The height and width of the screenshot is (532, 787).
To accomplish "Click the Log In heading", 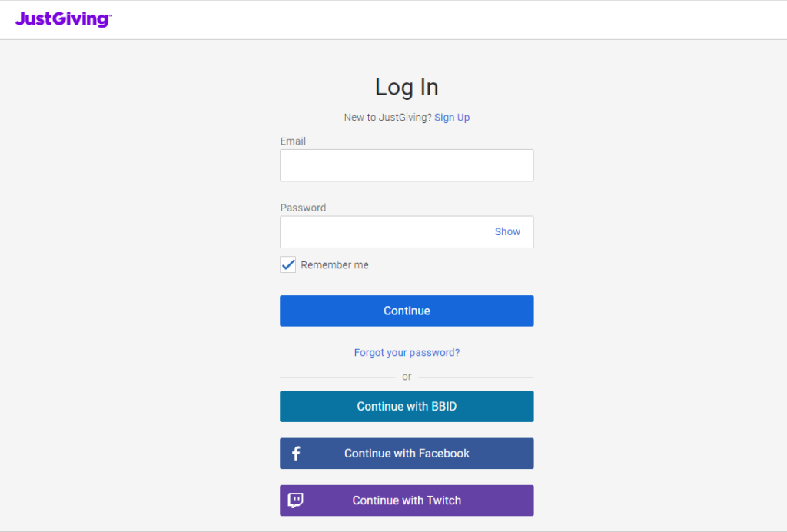I will point(407,88).
